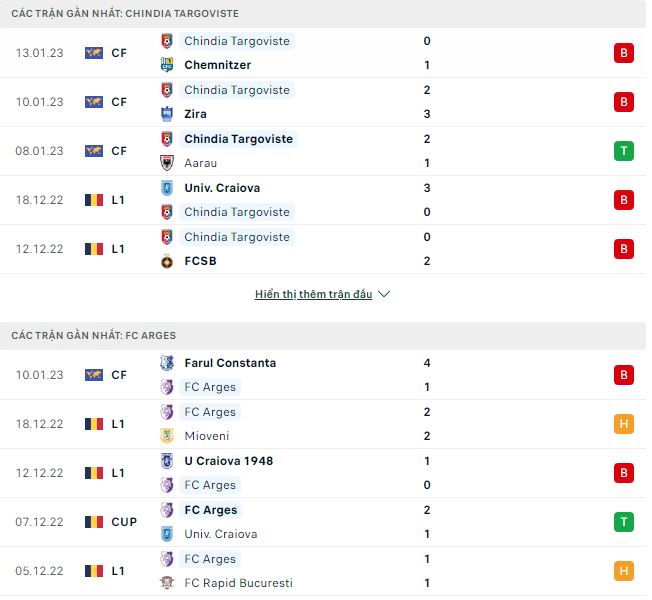
Task: Click the orange H badge for Mioveni match
Action: (x=624, y=424)
